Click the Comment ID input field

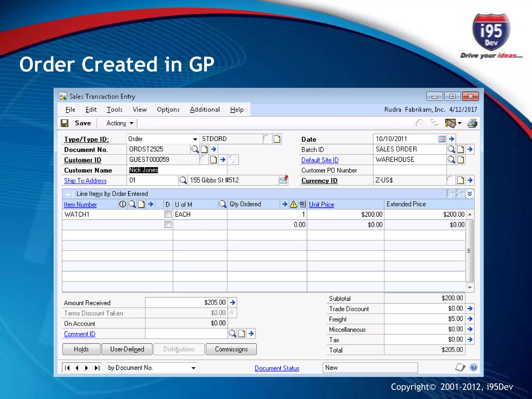[186, 334]
